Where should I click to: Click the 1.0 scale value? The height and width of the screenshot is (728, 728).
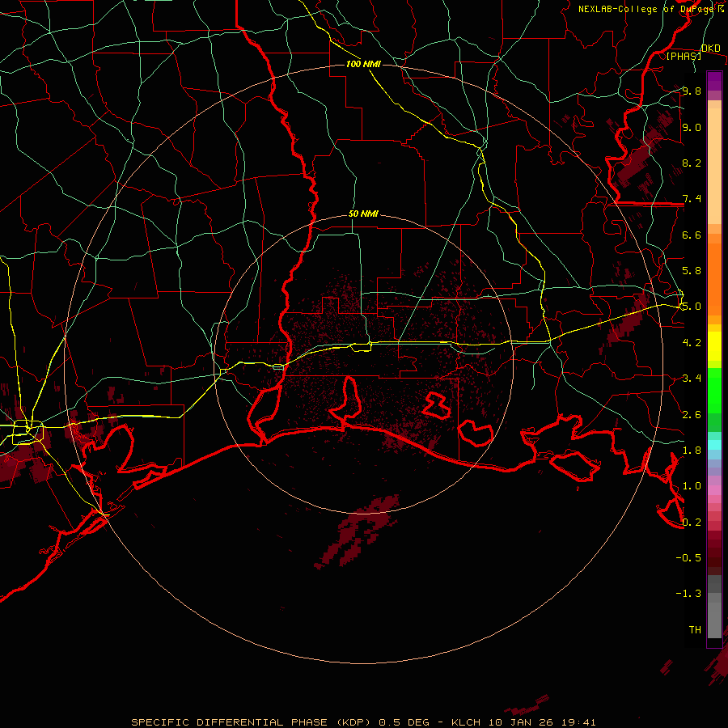click(x=692, y=486)
